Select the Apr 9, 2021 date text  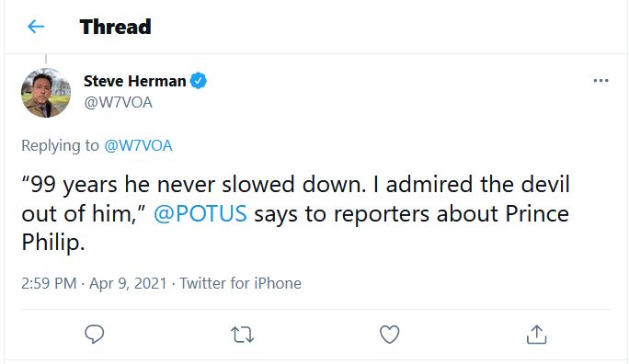click(x=128, y=283)
